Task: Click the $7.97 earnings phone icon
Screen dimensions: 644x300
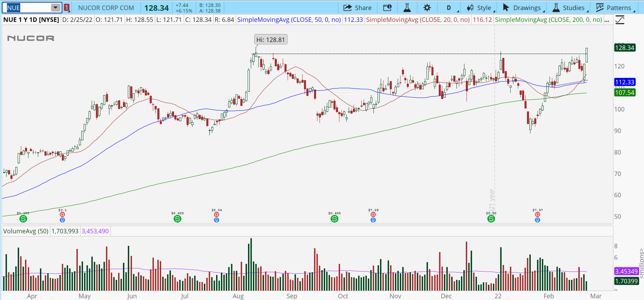Action: 537,215
